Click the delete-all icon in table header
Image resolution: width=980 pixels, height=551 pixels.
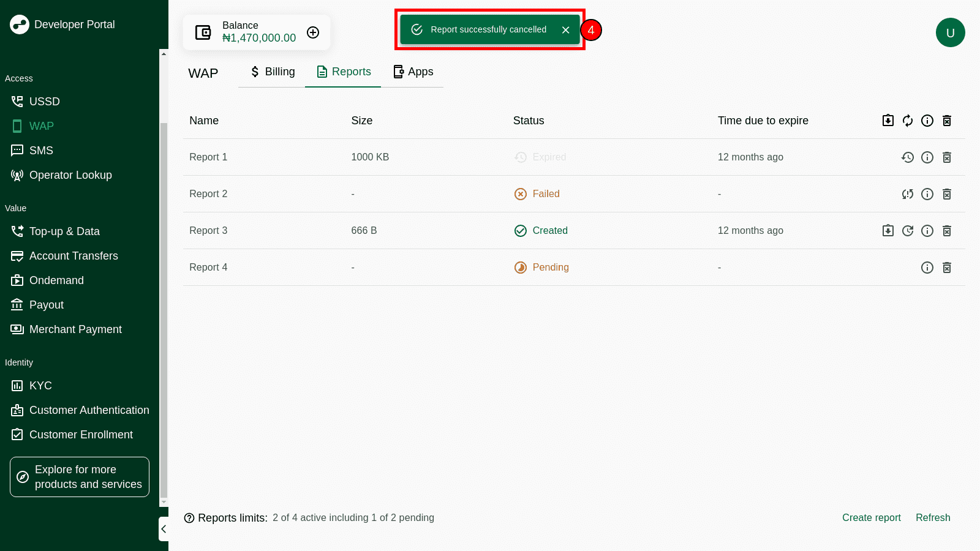[x=946, y=121]
